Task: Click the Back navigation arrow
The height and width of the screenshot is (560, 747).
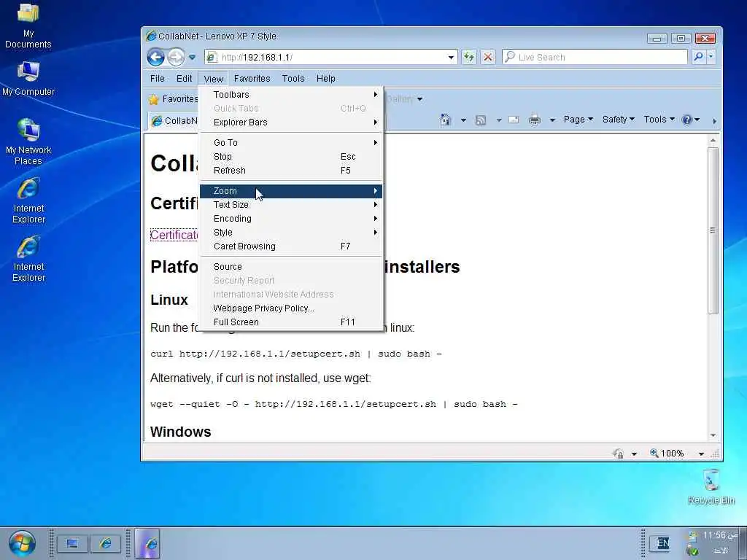Action: (155, 58)
